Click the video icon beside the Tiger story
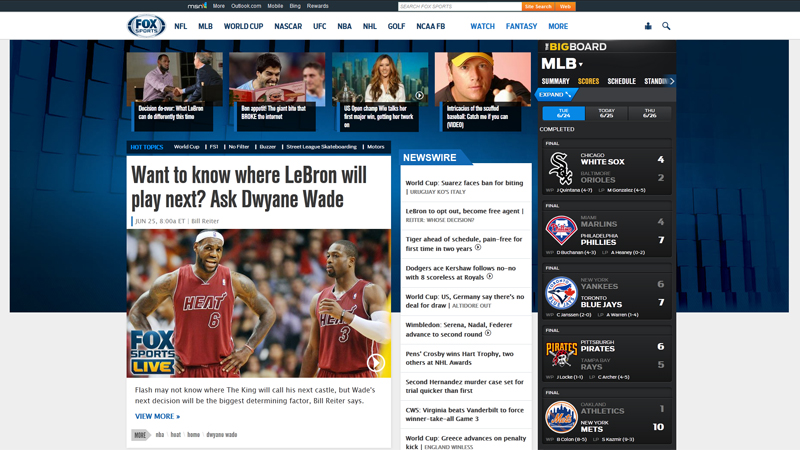 pos(478,247)
